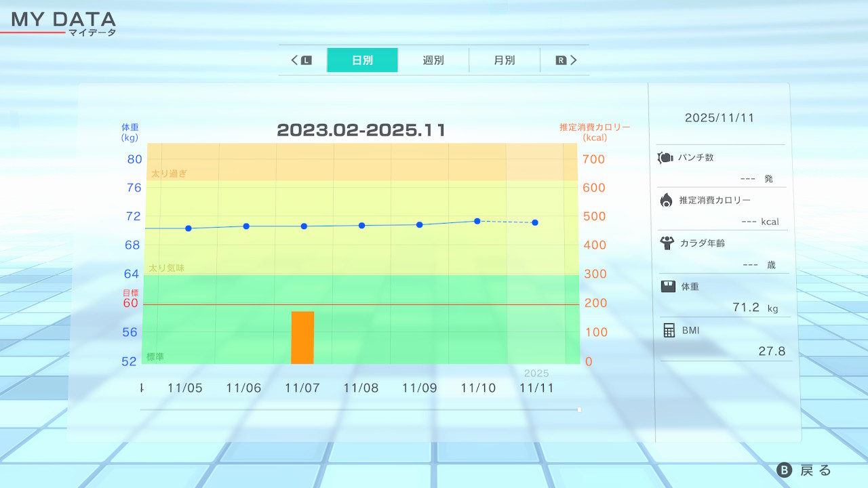
Task: Select the 11/05 weight data point
Action: [x=189, y=228]
